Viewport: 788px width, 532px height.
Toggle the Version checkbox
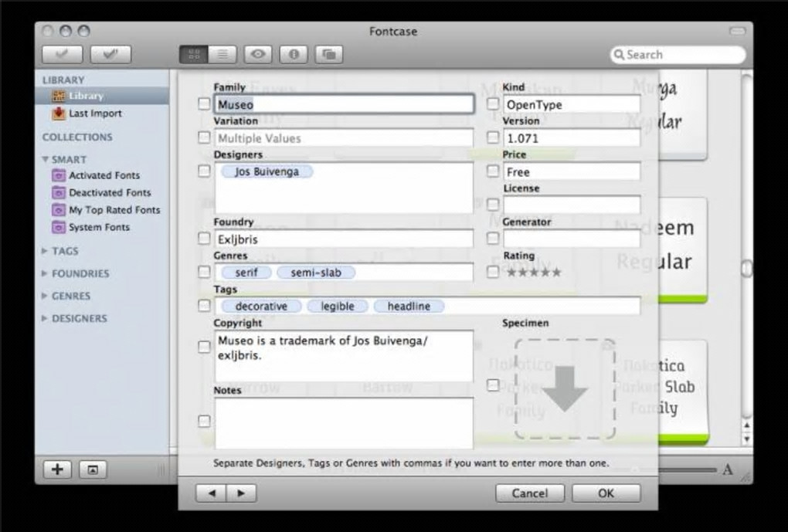point(493,137)
